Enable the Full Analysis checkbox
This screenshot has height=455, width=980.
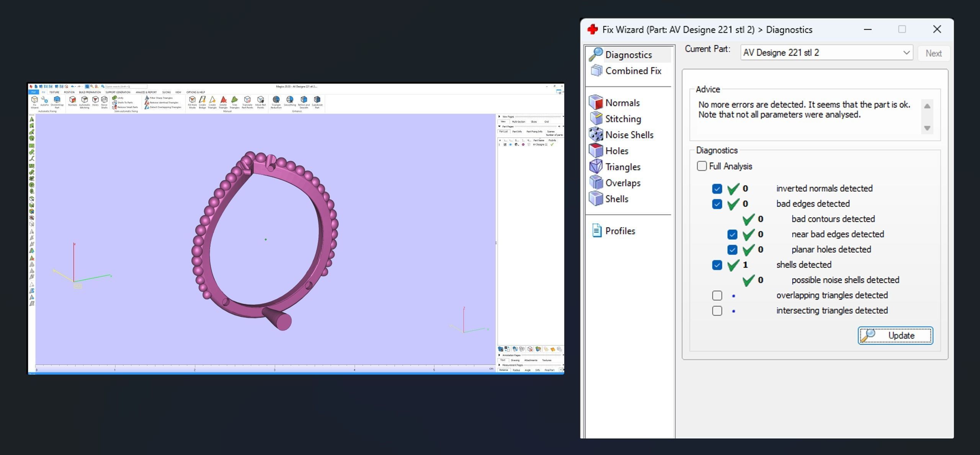[702, 166]
